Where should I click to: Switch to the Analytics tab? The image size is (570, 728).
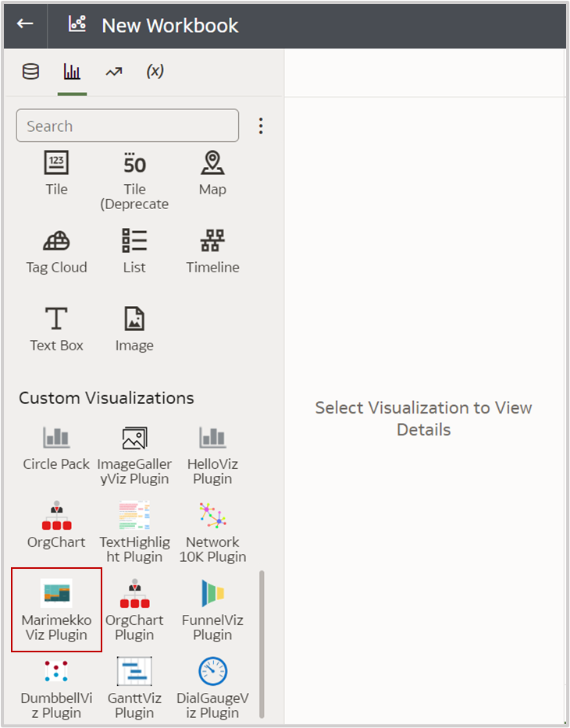coord(113,71)
